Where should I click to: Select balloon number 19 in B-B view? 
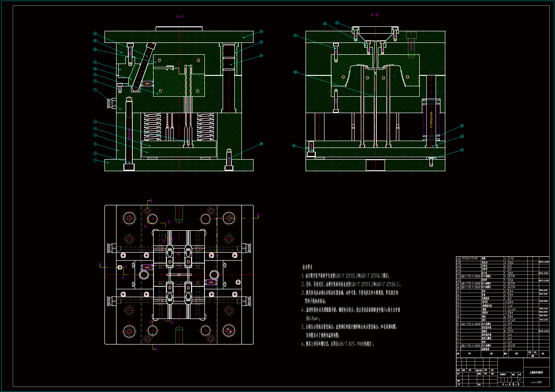[x=294, y=146]
